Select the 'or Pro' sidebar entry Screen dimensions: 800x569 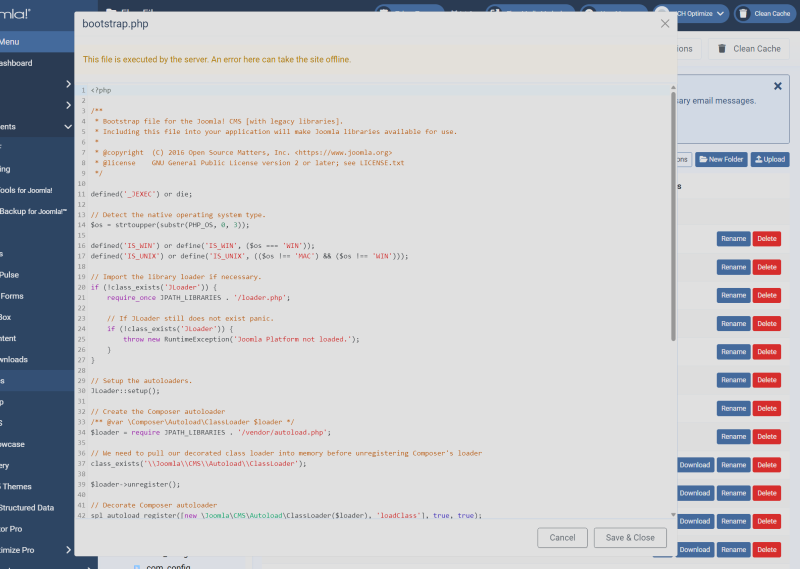point(11,529)
